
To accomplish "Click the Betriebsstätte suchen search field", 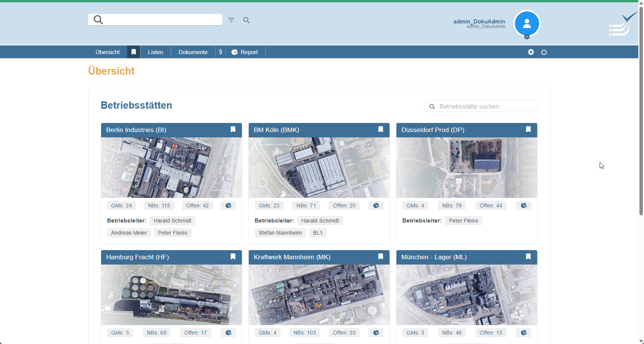I will pos(485,106).
